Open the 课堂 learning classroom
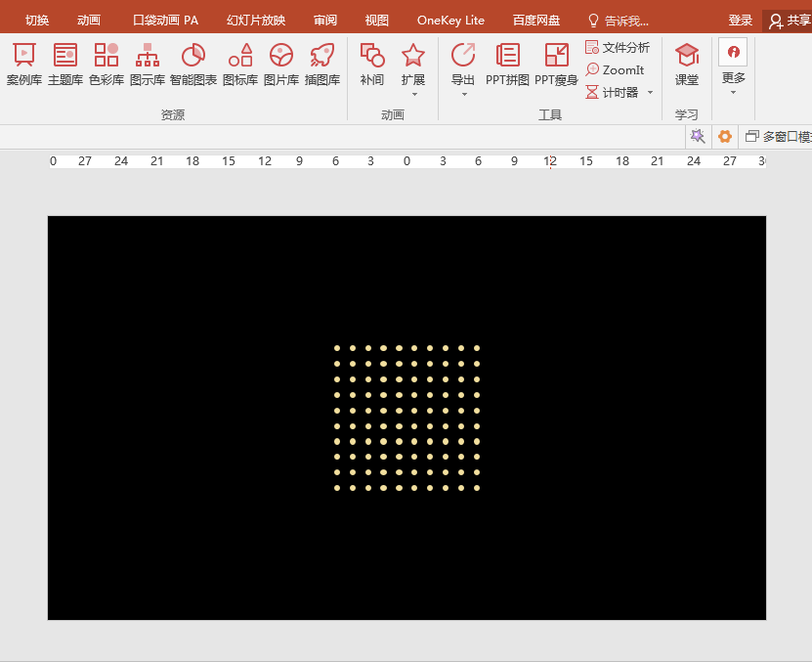Screen dimensions: 812x662 (687, 65)
